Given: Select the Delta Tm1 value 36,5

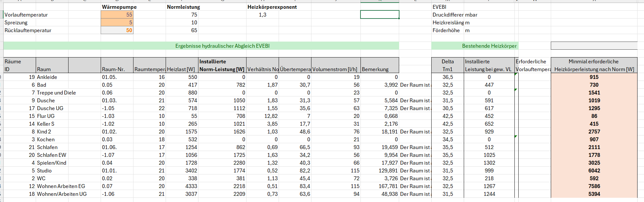Looking at the screenshot, I should (x=448, y=77).
